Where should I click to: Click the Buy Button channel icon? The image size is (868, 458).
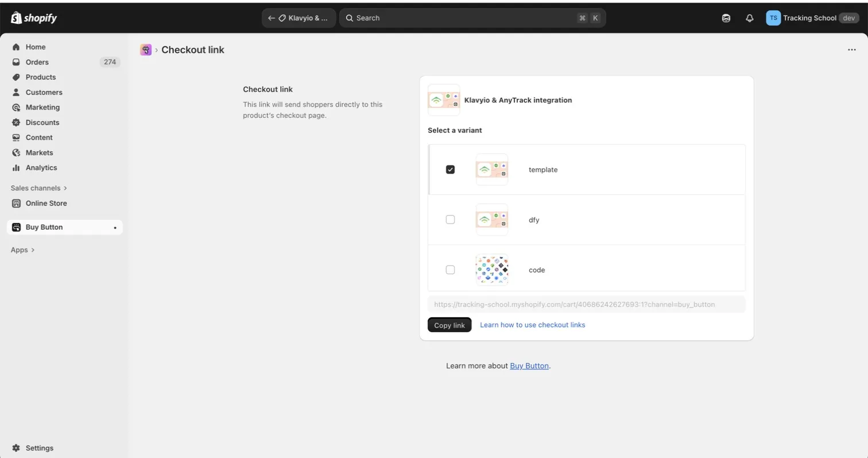[16, 227]
